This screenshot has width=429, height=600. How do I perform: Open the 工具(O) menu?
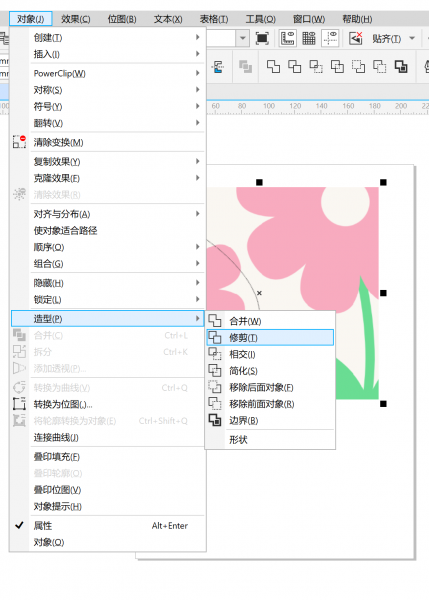(260, 19)
